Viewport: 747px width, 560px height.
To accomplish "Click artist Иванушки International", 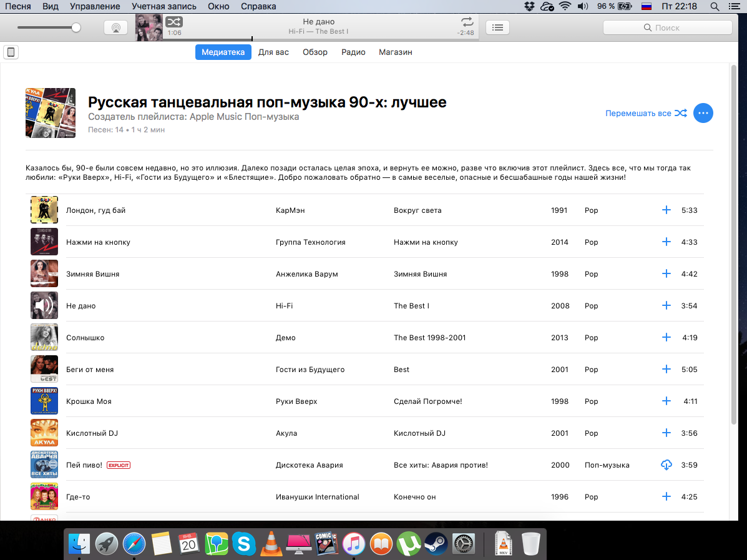I will 317,496.
